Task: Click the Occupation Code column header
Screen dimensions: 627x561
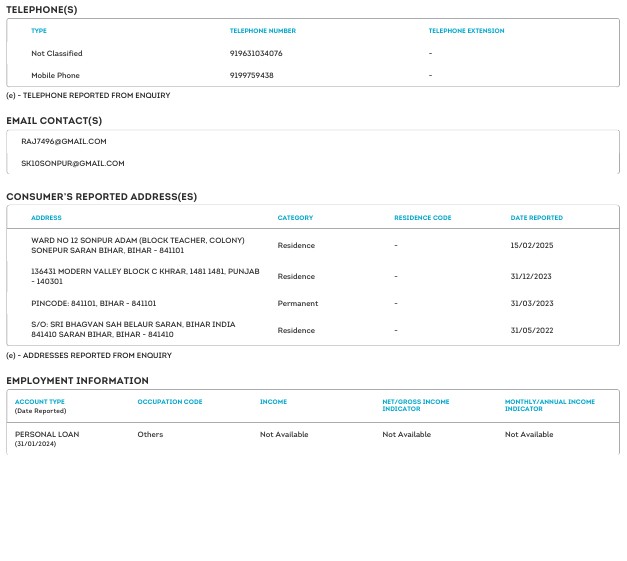Action: (x=170, y=402)
